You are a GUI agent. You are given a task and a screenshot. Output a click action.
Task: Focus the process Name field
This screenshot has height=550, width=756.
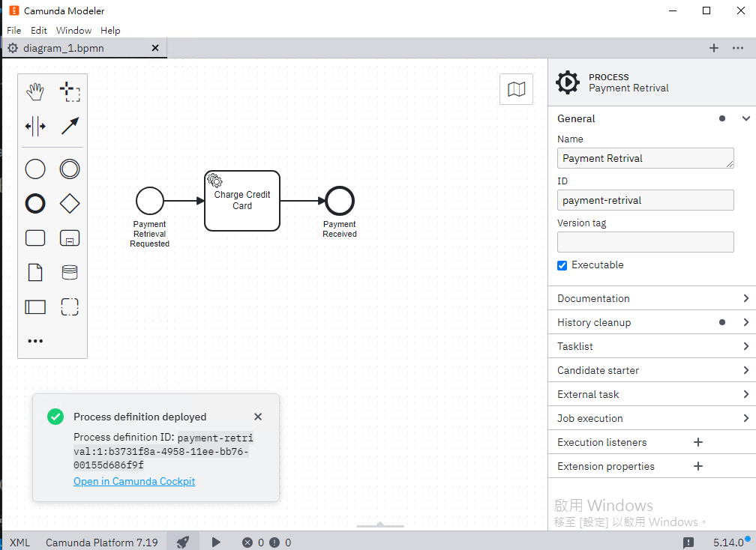646,158
